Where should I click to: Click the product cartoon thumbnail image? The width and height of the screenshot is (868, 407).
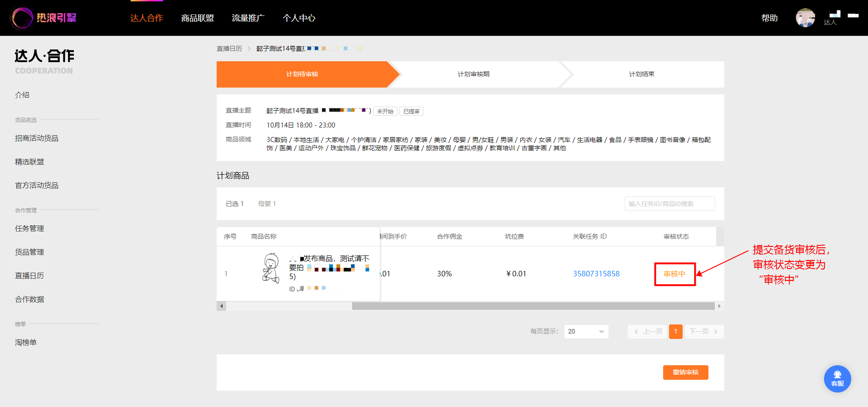[x=271, y=269]
